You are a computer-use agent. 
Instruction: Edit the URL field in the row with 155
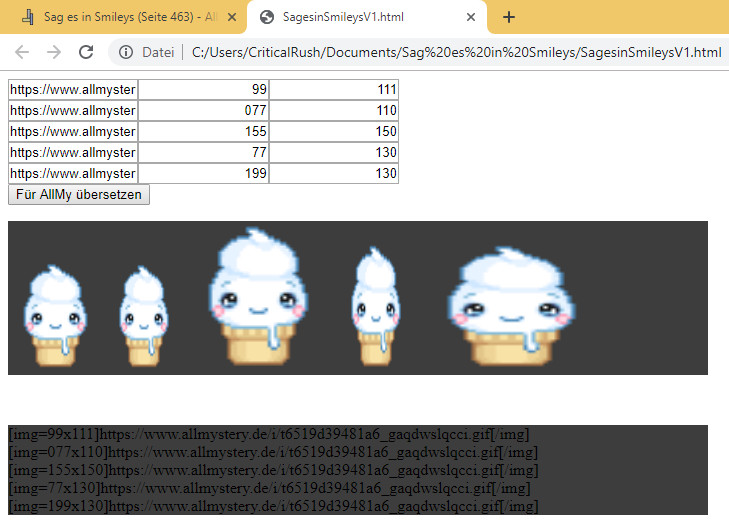[x=73, y=131]
